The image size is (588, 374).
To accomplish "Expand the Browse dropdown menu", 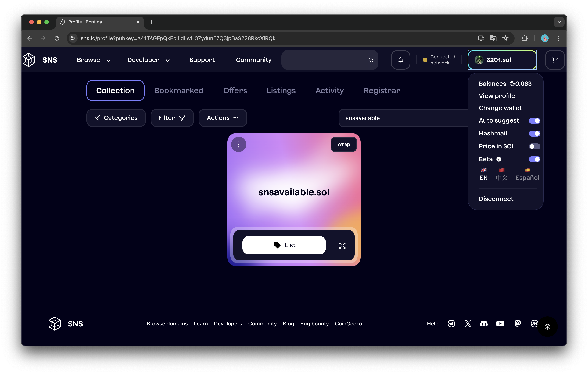I will (x=94, y=60).
